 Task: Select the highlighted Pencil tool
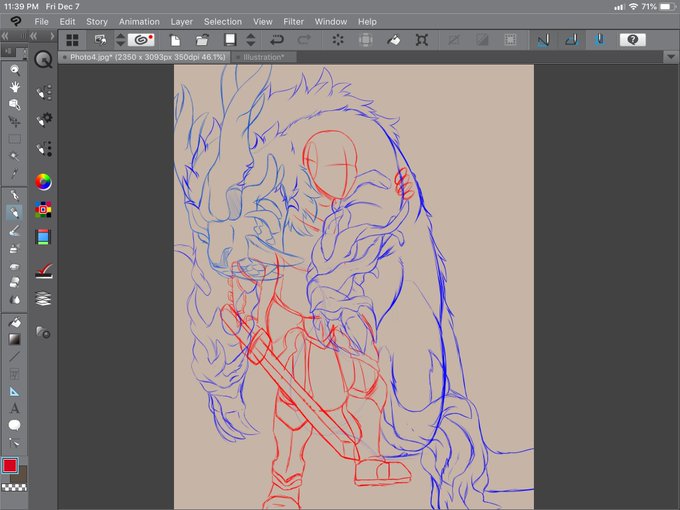14,212
